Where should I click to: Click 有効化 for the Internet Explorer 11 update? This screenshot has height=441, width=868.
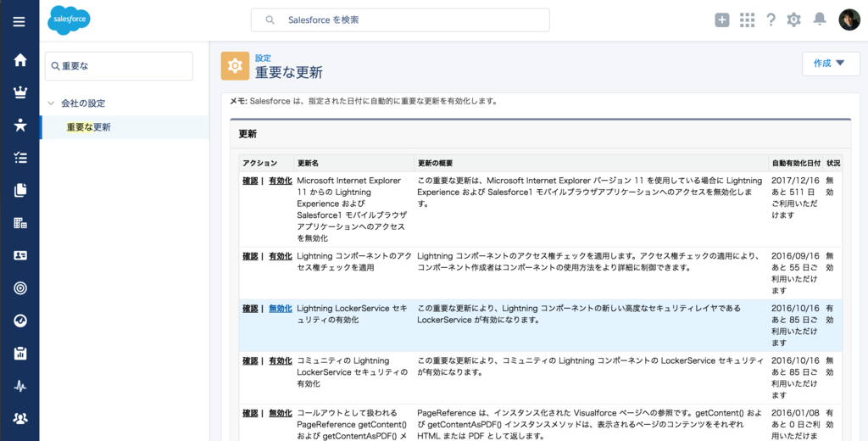[280, 181]
